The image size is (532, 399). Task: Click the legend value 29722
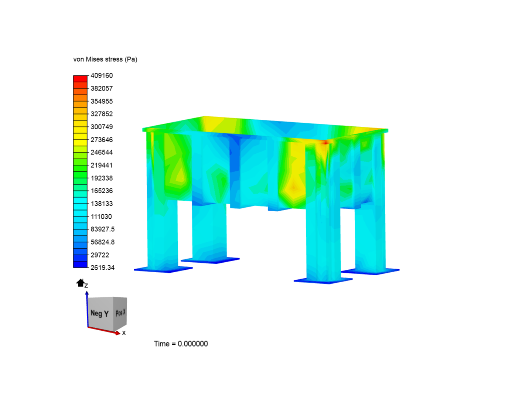pos(100,255)
